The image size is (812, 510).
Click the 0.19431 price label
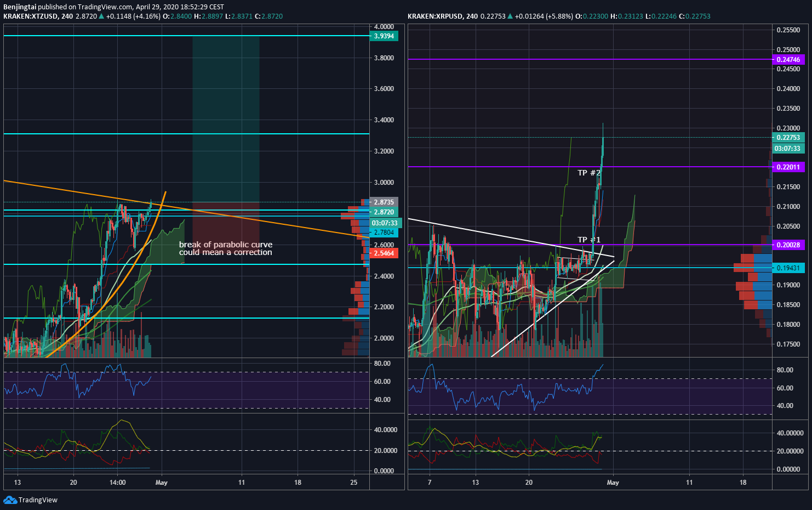(788, 268)
